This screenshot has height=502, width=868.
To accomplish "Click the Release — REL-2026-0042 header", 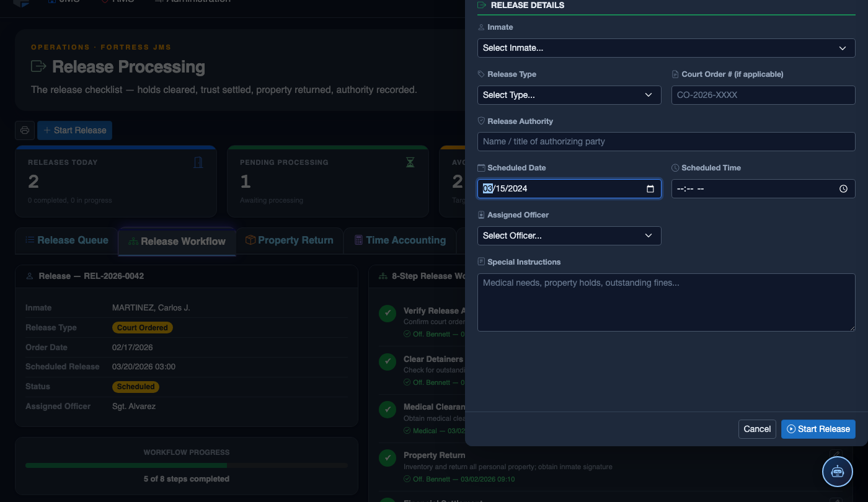I will 91,276.
